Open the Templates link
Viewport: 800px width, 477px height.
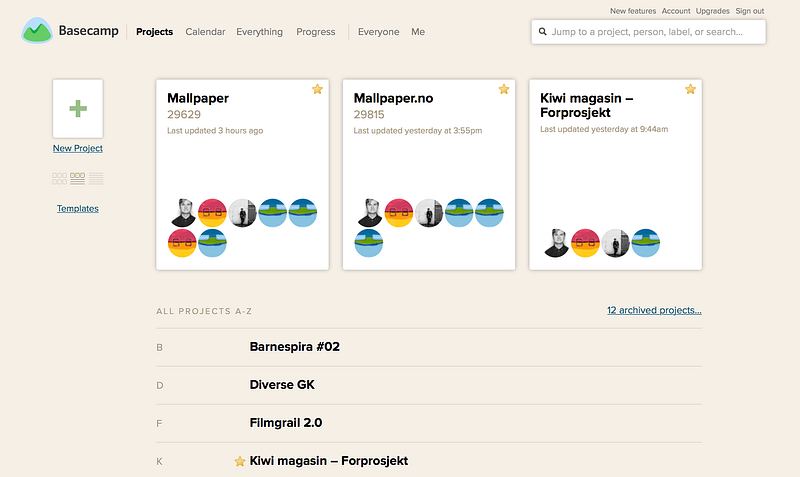click(78, 208)
